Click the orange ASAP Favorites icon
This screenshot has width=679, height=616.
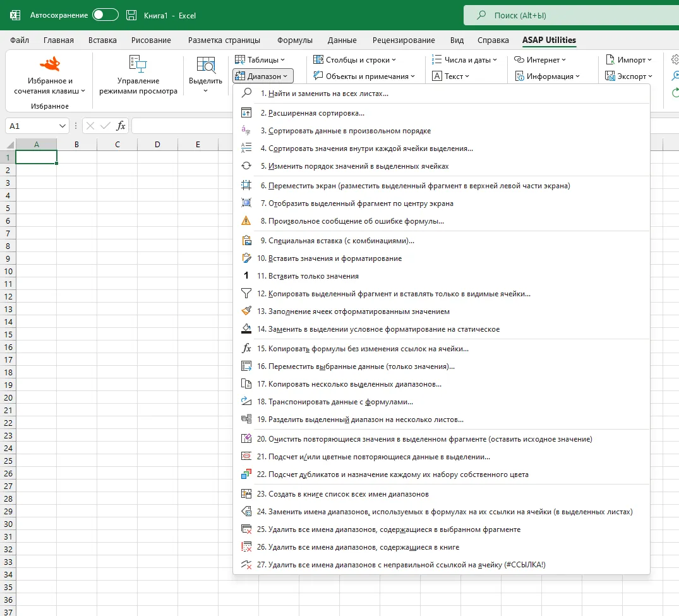50,64
